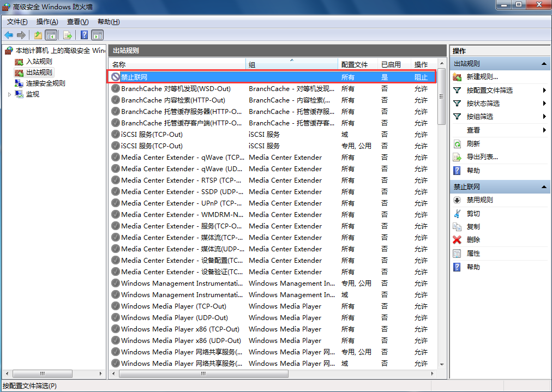Click the 复制 copy icon in actions pane
This screenshot has height=392, width=552.
tap(457, 226)
